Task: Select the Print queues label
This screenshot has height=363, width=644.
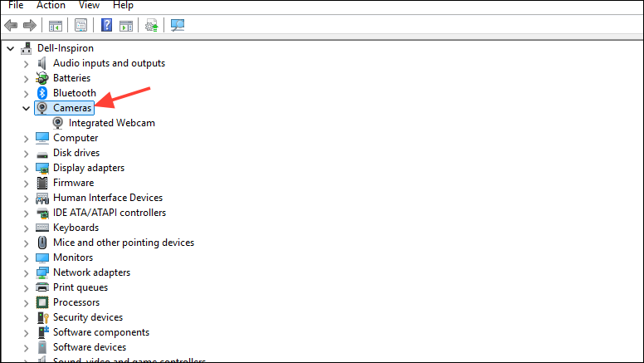Action: click(x=80, y=287)
